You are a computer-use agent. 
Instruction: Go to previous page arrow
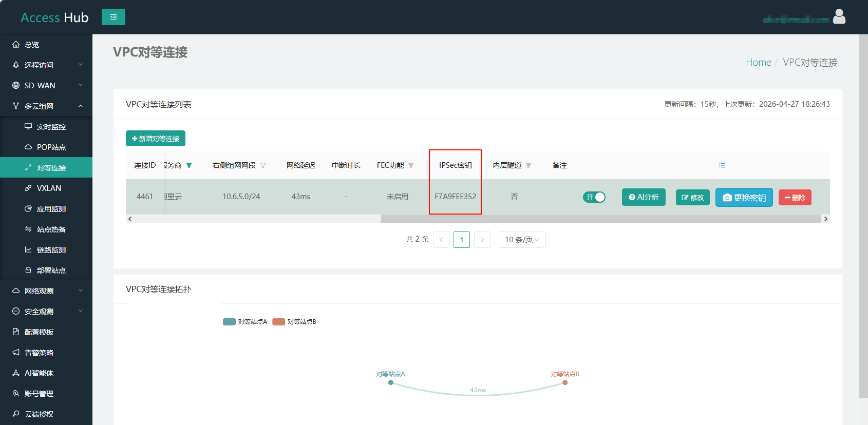(x=441, y=240)
